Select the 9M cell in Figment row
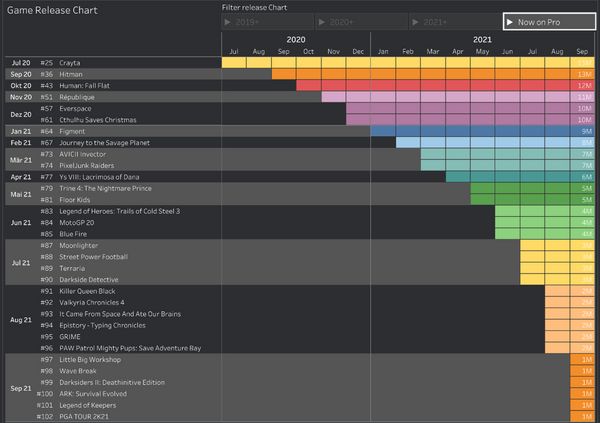The height and width of the screenshot is (423, 600). click(x=582, y=131)
